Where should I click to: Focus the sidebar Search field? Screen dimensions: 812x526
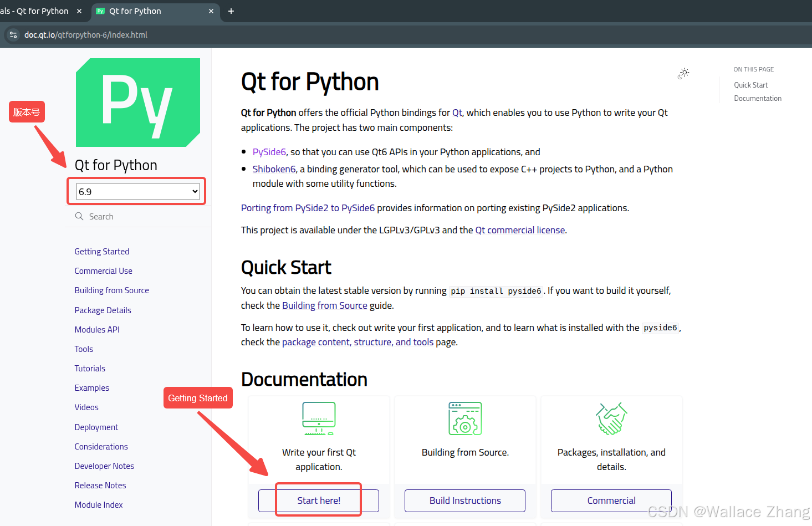pyautogui.click(x=137, y=216)
